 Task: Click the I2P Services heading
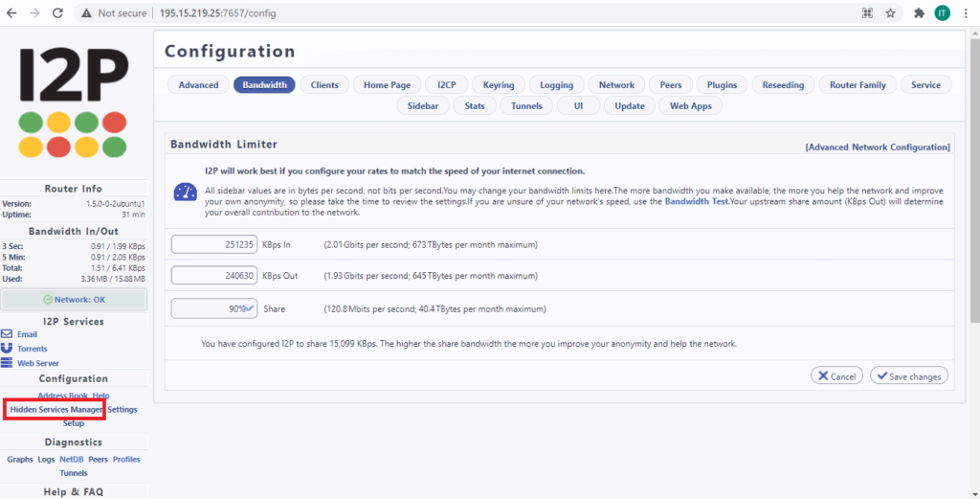tap(73, 321)
